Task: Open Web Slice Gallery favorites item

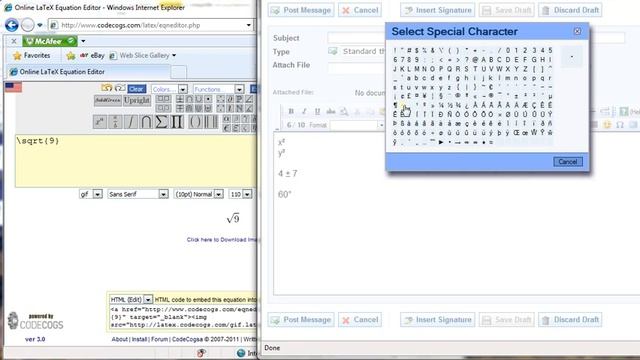Action: [x=142, y=56]
